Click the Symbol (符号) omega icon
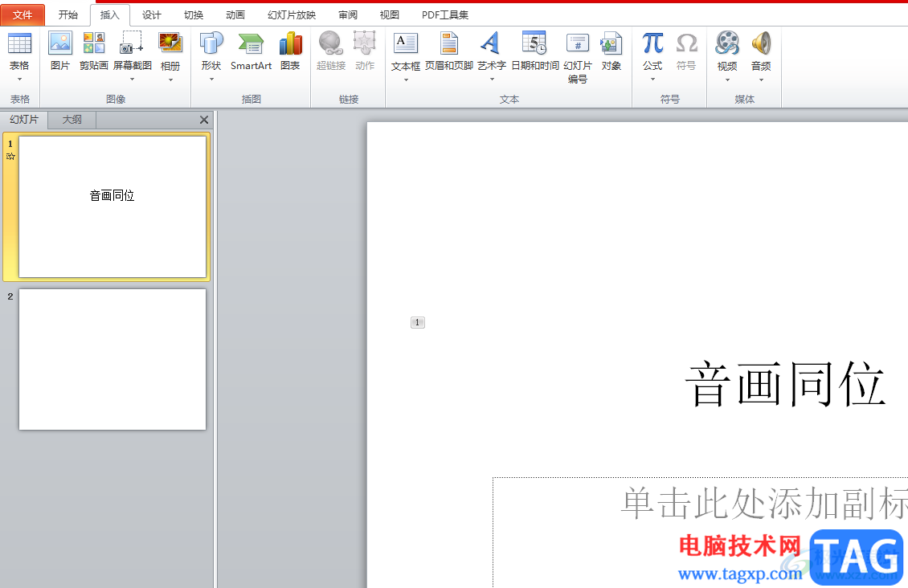908x588 pixels. pyautogui.click(x=686, y=43)
